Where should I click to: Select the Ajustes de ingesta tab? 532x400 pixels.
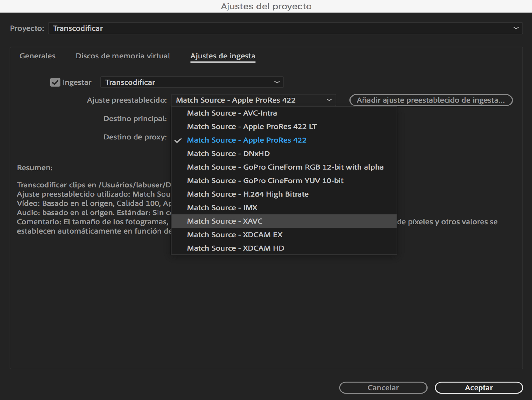click(x=222, y=56)
